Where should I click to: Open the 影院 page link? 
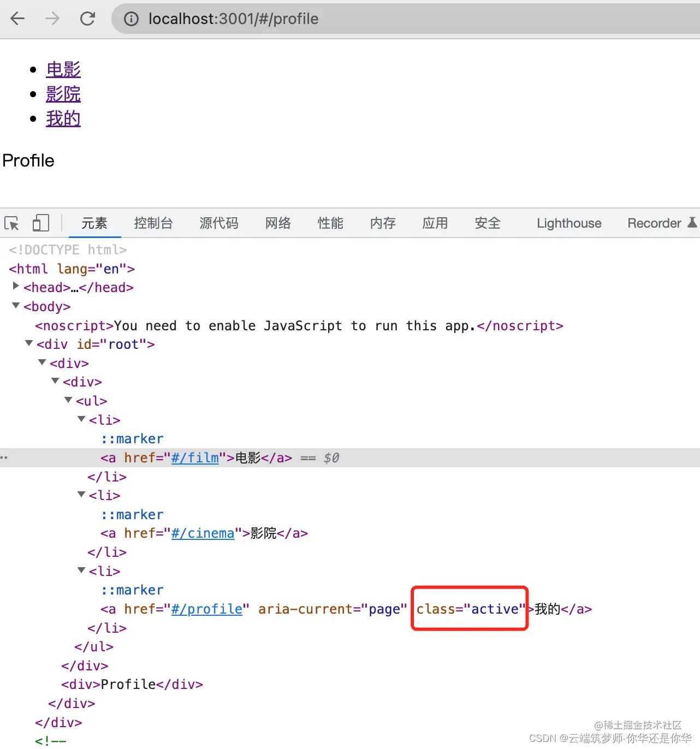tap(63, 94)
